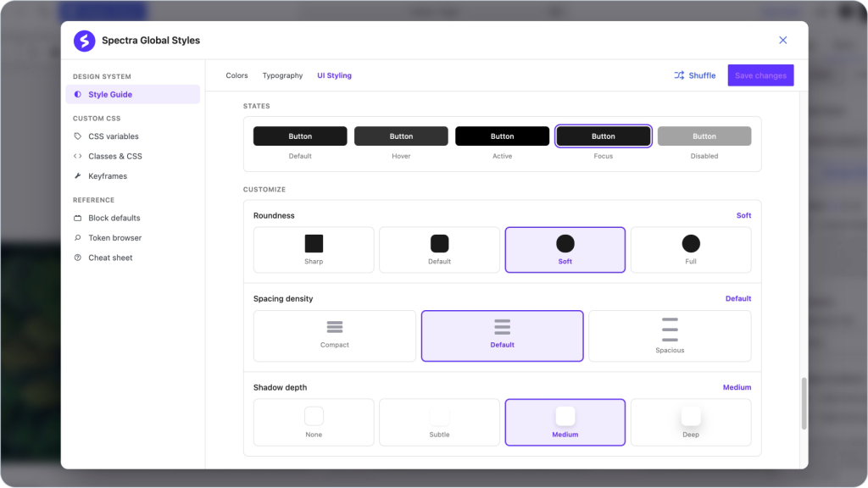Click the Shuffle button
868x488 pixels.
click(x=695, y=75)
